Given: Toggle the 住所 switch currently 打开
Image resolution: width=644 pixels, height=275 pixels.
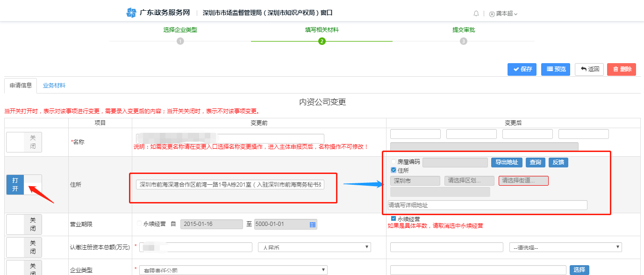Looking at the screenshot, I should 24,185.
